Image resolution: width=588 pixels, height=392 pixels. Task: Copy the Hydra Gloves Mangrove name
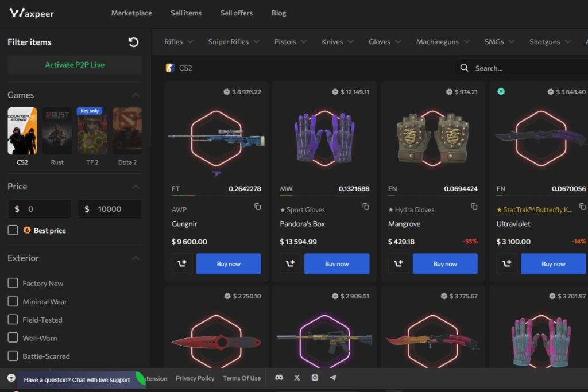coord(474,207)
